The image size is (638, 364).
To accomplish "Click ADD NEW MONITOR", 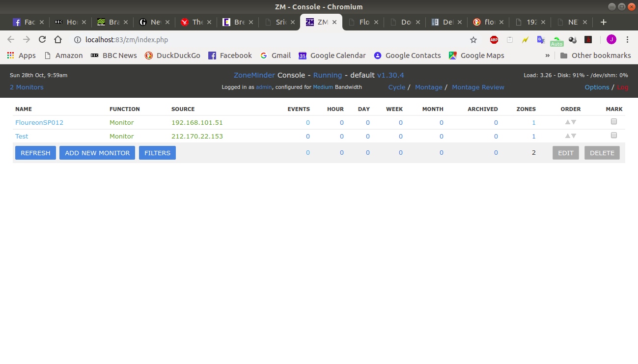I will [97, 153].
